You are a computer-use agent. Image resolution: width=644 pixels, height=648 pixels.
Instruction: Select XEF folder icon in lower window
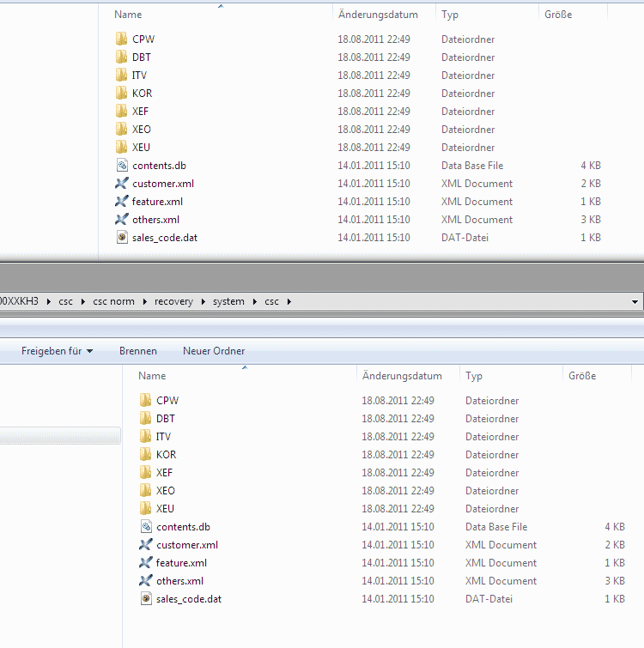click(145, 472)
